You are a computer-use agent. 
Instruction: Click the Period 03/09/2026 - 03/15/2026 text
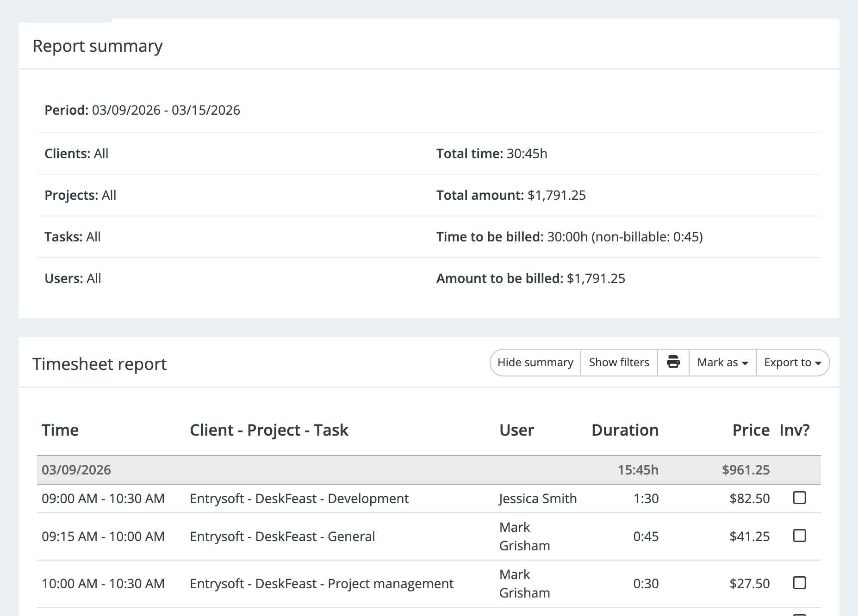(142, 110)
